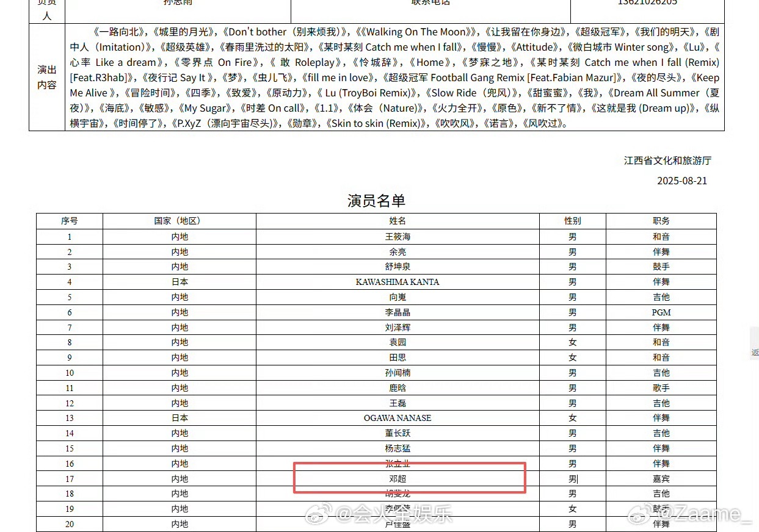Image resolution: width=759 pixels, height=532 pixels.
Task: Click the PGM role cell
Action: 661,312
